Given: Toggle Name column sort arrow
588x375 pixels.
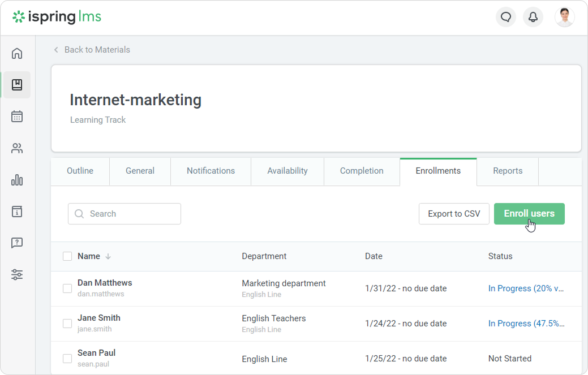Looking at the screenshot, I should (108, 256).
